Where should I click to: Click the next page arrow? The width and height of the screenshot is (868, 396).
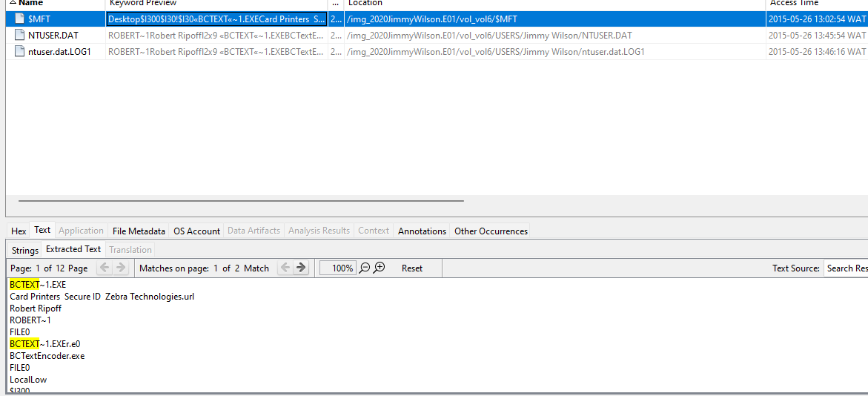121,268
